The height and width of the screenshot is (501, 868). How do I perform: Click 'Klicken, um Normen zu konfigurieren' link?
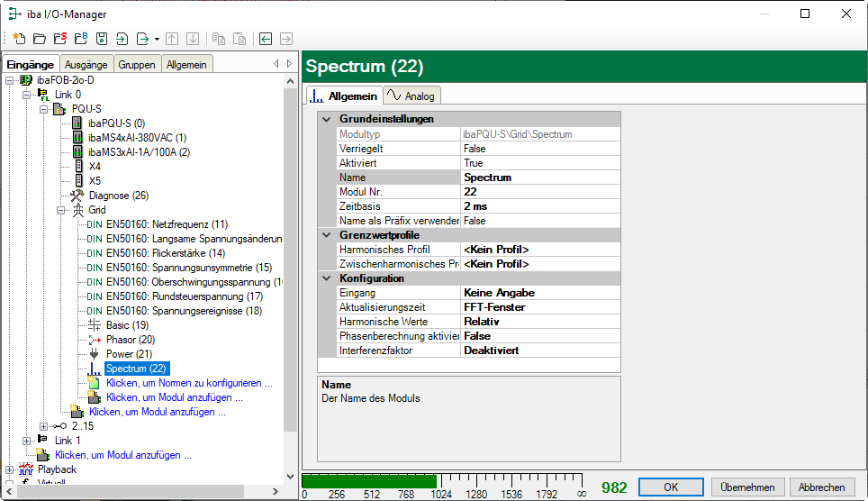coord(189,383)
